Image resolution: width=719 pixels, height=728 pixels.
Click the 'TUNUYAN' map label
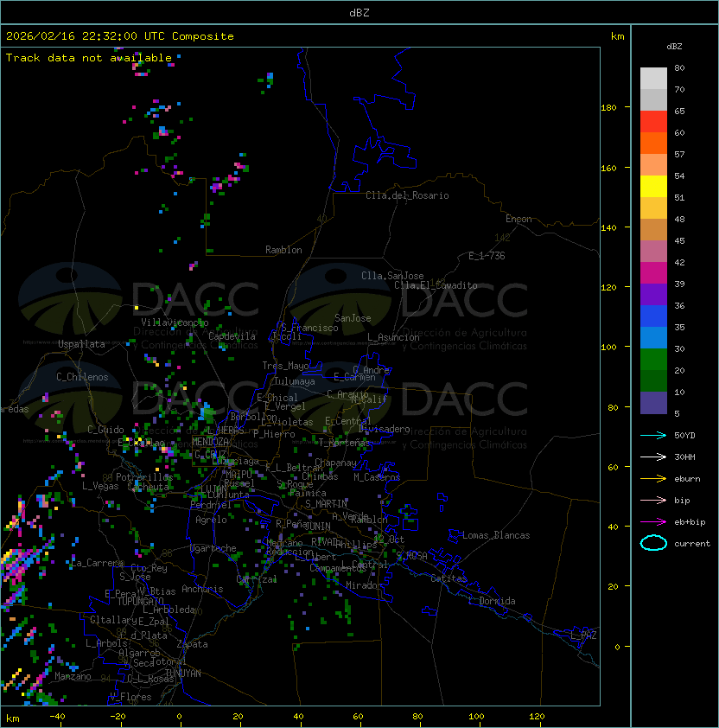183,674
